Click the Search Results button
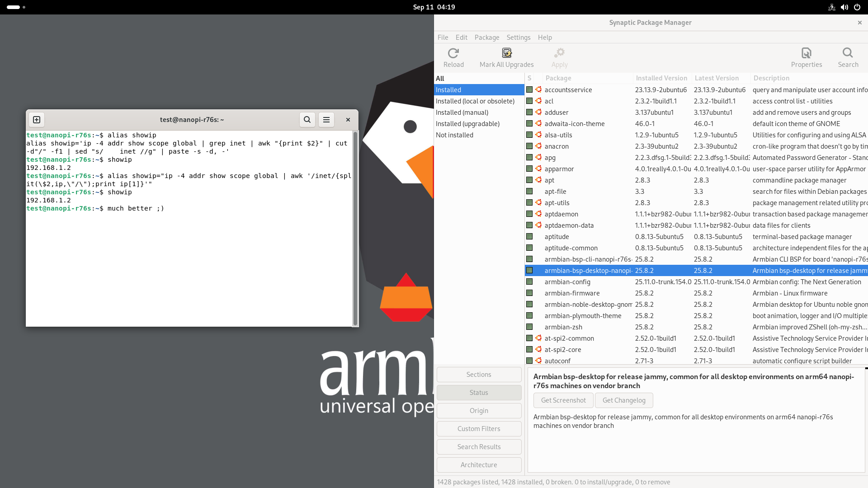Screen dimensions: 868x488 click(479, 447)
